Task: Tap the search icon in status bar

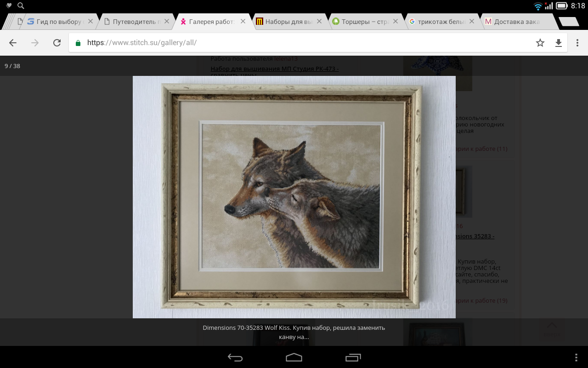Action: tap(21, 6)
